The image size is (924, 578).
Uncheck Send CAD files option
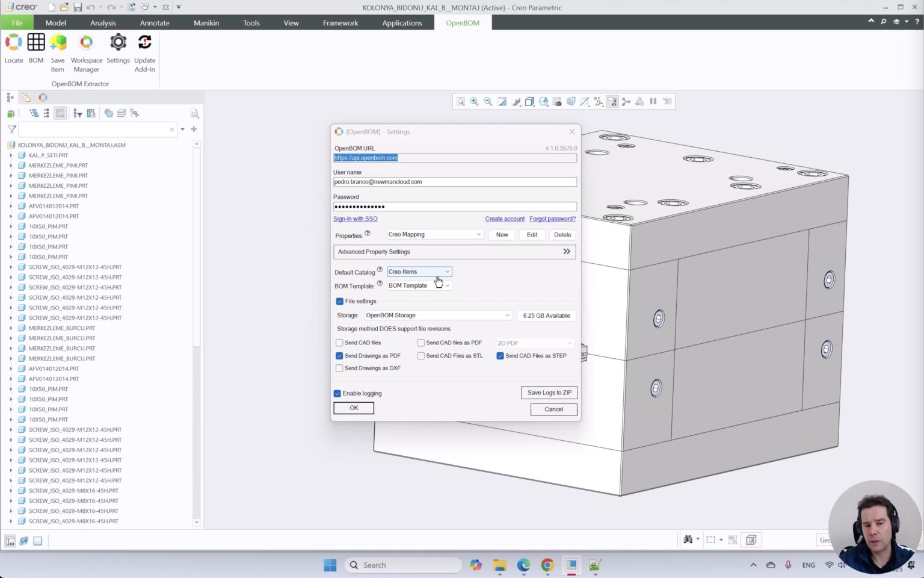tap(339, 343)
